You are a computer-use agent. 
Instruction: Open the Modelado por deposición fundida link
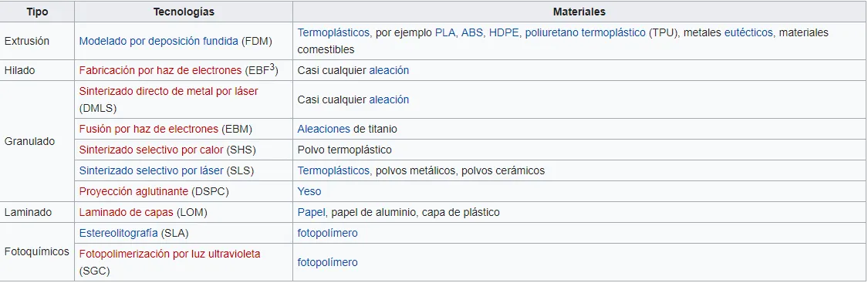point(159,41)
